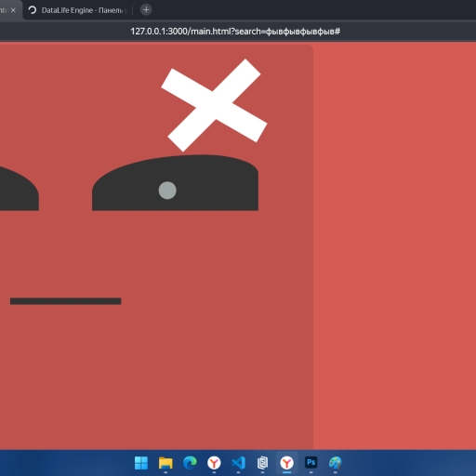Launch Microsoft Edge from the taskbar

coord(190,463)
